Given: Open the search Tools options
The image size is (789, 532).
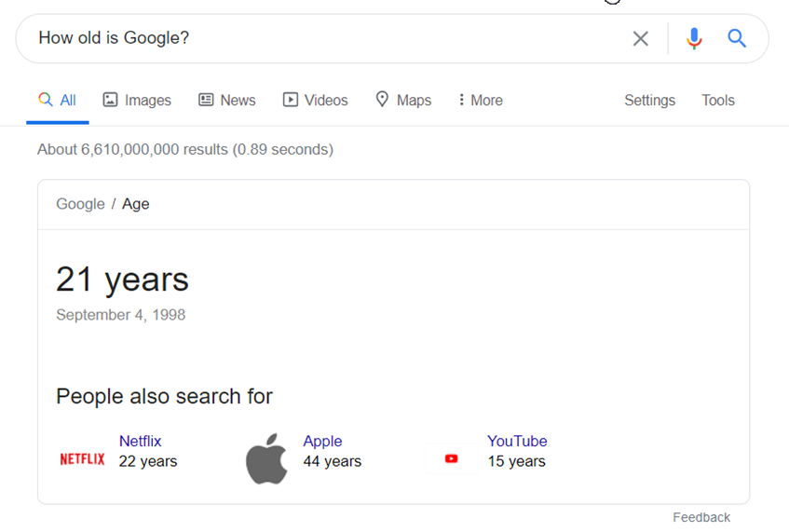Looking at the screenshot, I should pos(718,101).
